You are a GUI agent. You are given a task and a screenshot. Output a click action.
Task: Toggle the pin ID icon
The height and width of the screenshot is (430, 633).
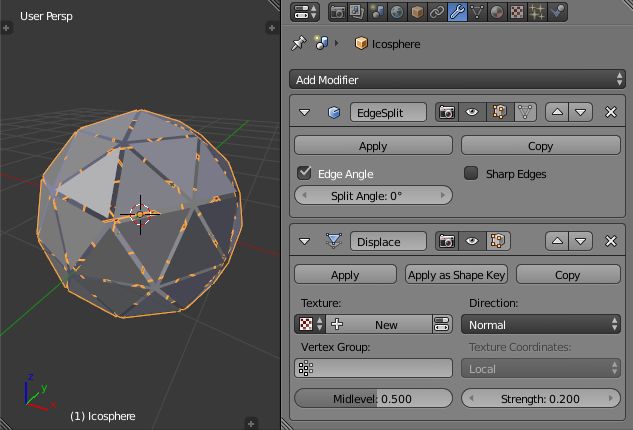click(299, 43)
